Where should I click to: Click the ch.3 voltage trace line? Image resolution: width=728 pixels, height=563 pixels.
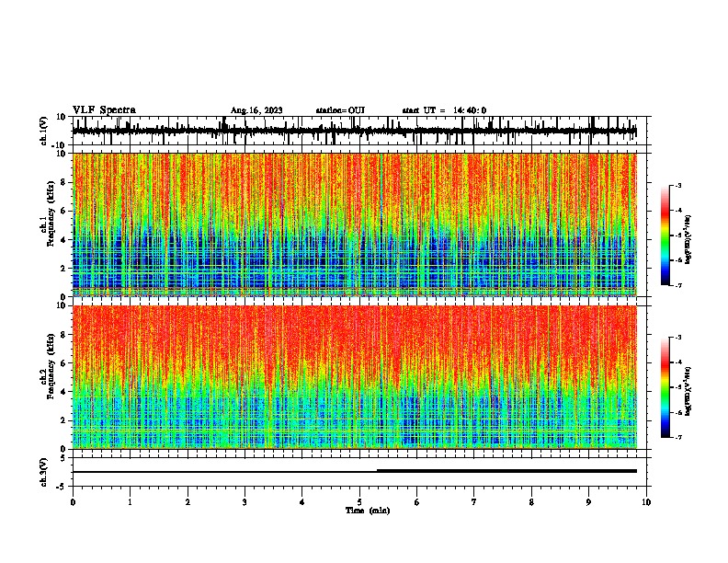click(355, 471)
